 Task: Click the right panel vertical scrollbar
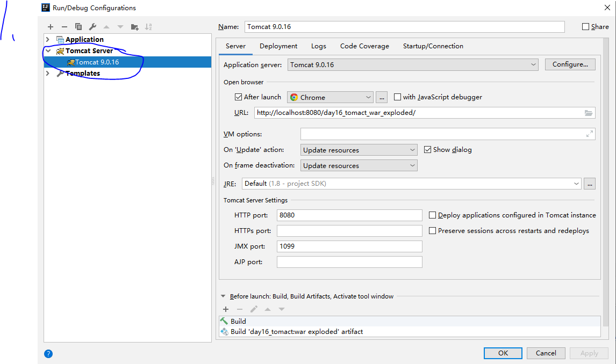click(605, 183)
